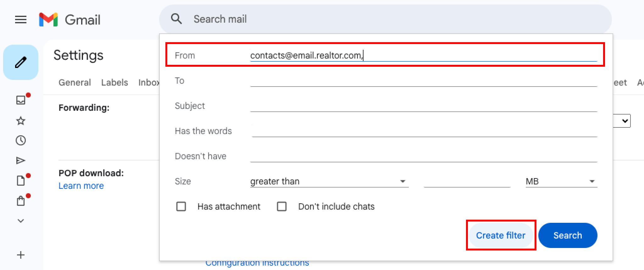Click the Compose pencil button
This screenshot has width=644, height=270.
[21, 62]
